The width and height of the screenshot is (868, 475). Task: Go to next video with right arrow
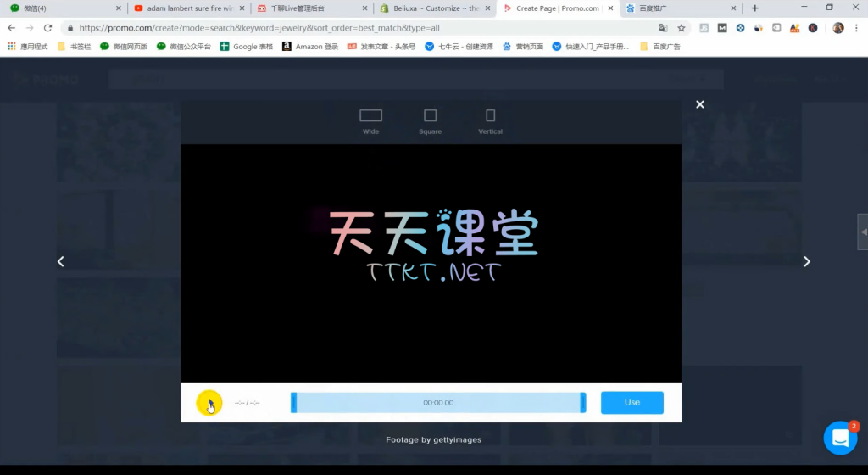point(806,261)
